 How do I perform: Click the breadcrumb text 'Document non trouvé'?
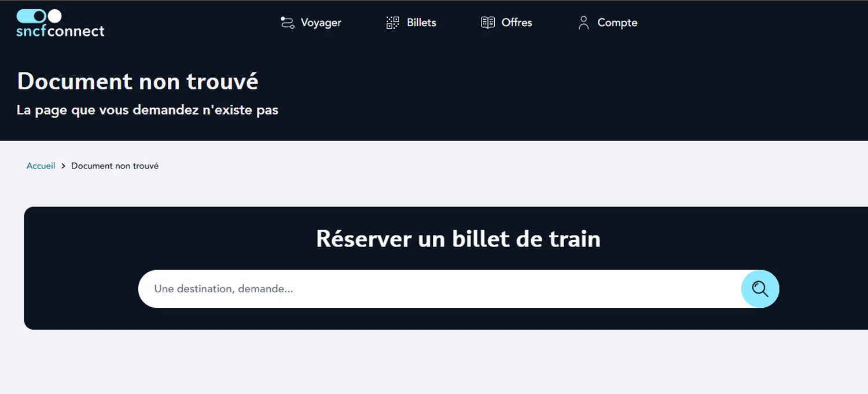115,166
